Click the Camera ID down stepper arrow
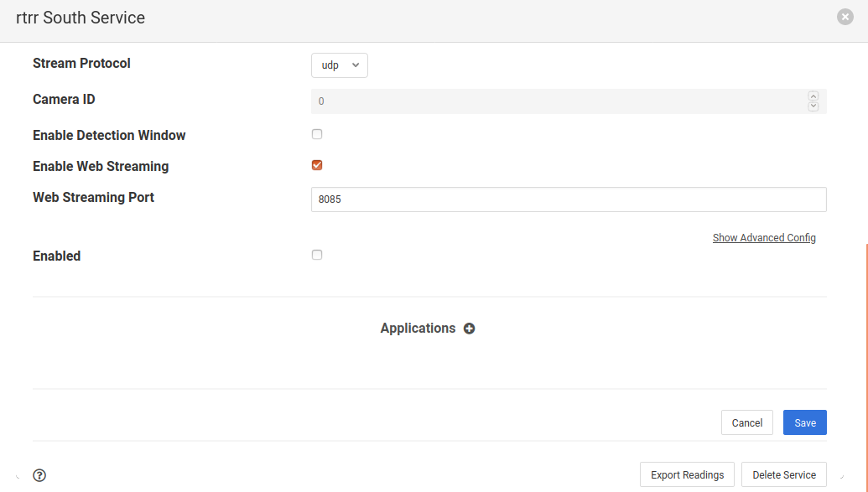 [x=813, y=105]
